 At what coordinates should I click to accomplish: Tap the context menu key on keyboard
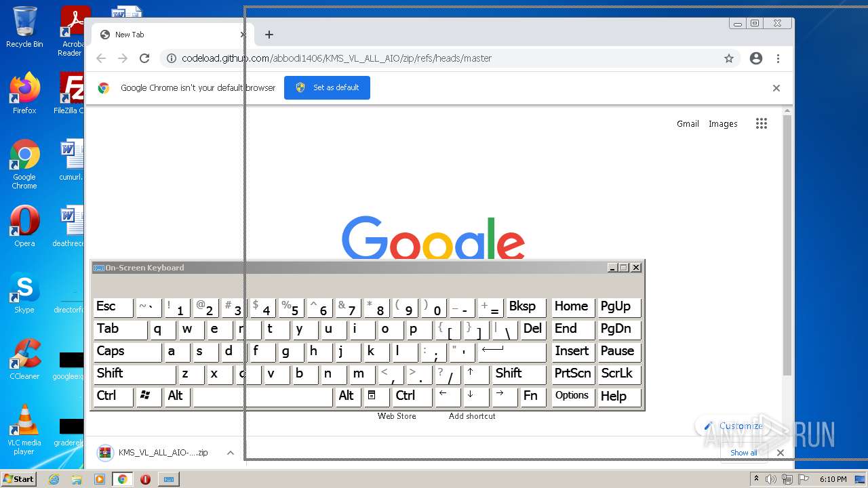377,397
